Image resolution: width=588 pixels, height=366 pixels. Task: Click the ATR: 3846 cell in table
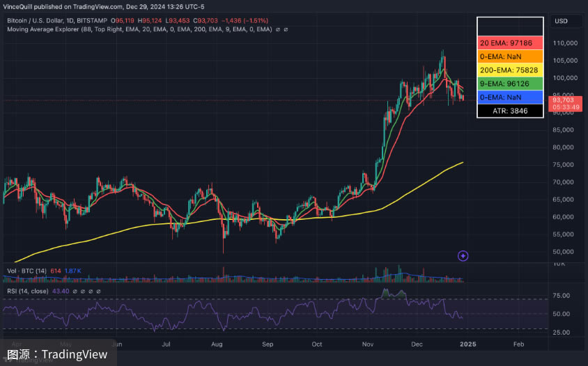pos(510,111)
